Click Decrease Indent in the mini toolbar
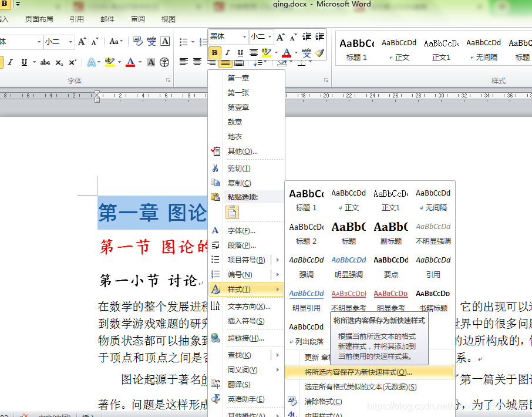Viewport: 532px width, 417px height. click(x=307, y=36)
